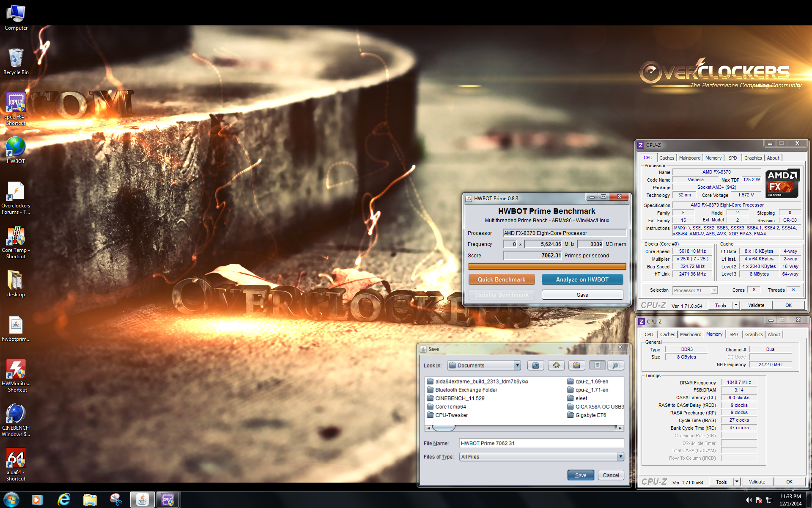Open Windows Explorer from the taskbar
This screenshot has height=508, width=812.
90,500
